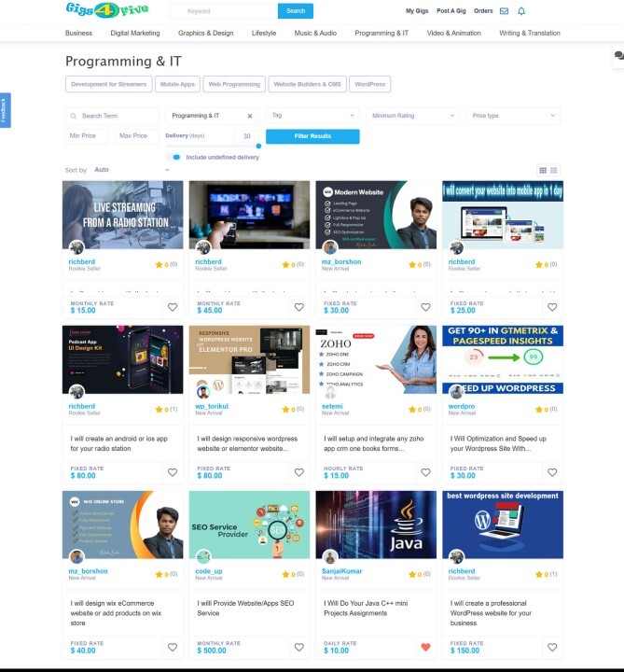Switch to grid view layout
Image resolution: width=624 pixels, height=672 pixels.
point(543,170)
